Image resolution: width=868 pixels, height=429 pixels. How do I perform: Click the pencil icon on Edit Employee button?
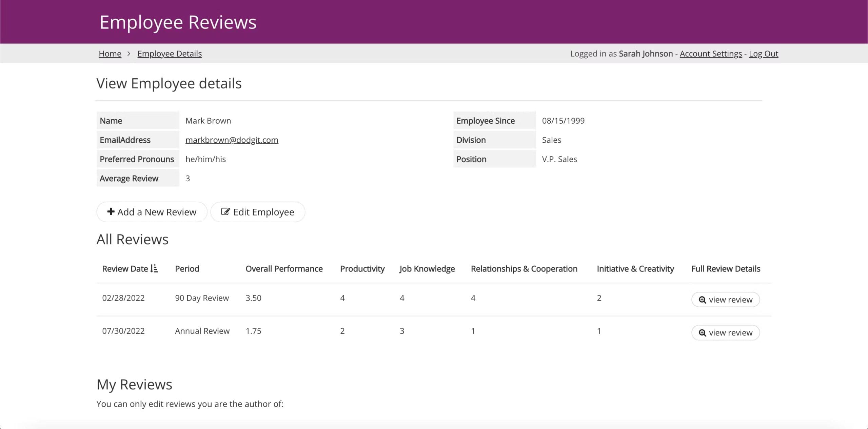point(225,212)
